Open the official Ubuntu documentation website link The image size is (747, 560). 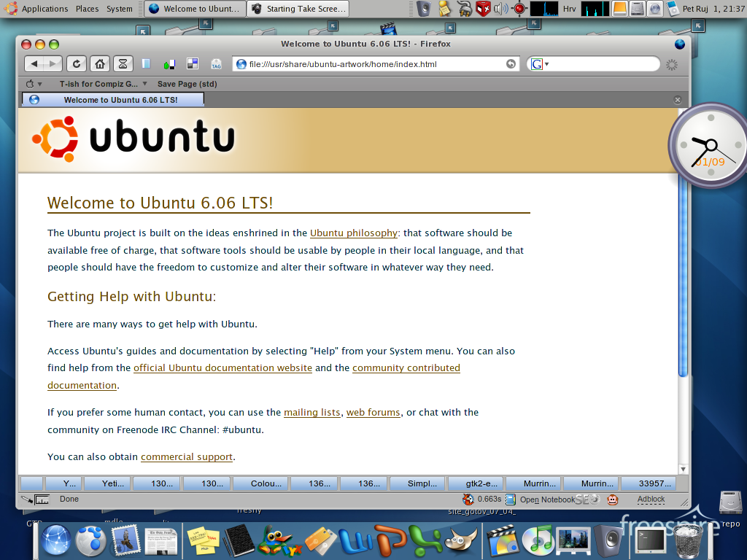tap(222, 367)
